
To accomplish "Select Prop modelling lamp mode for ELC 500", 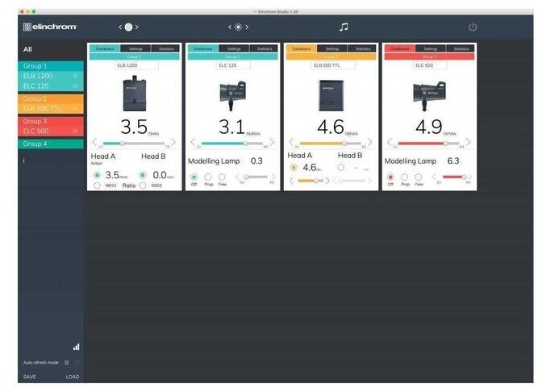I will [x=405, y=176].
